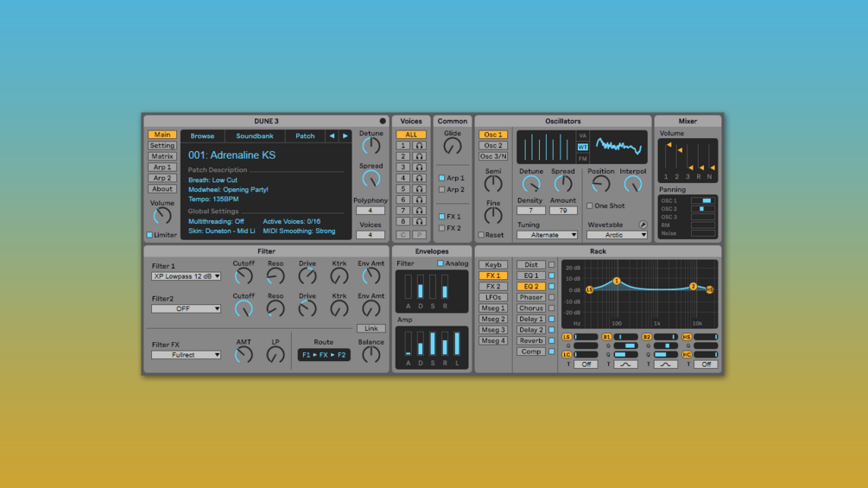
Task: Open the LFOs rack page
Action: pos(493,298)
